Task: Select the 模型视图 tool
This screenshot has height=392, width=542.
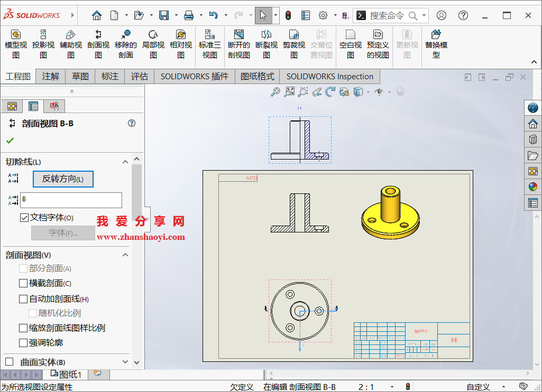Action: click(x=15, y=45)
